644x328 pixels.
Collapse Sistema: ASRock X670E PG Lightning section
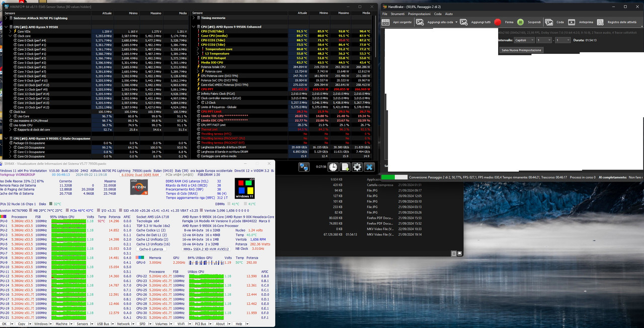coord(6,18)
